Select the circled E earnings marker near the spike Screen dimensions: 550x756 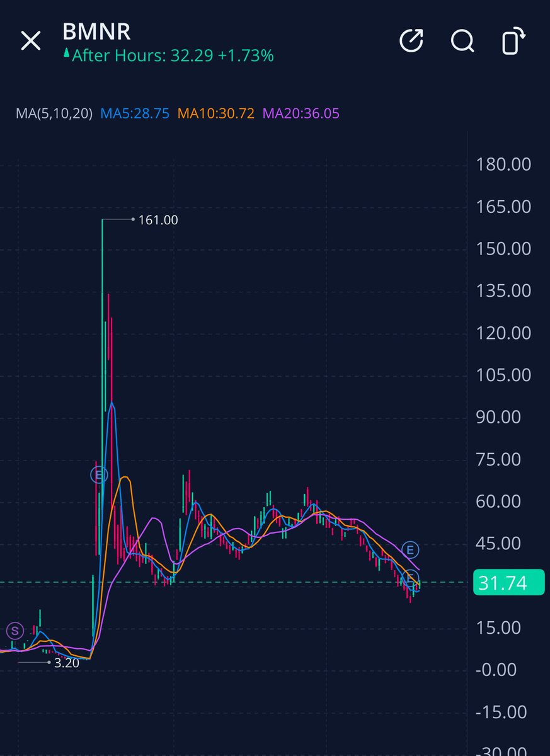click(99, 475)
